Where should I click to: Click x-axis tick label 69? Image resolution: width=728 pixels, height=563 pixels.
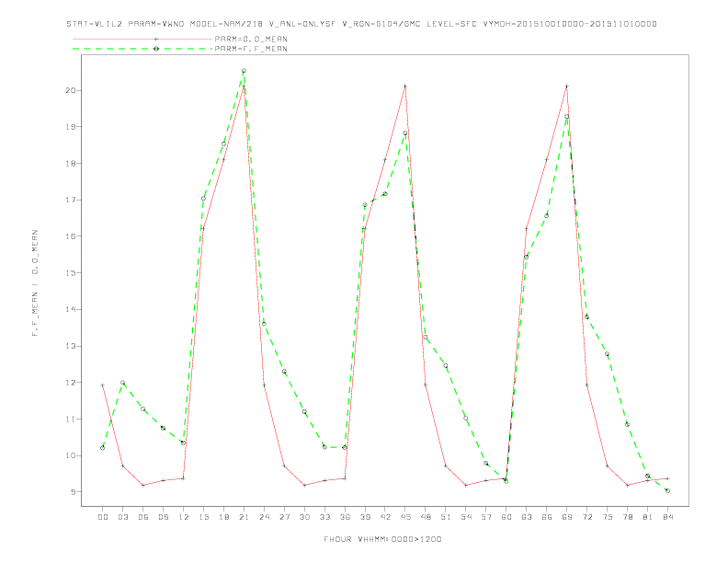click(x=567, y=517)
